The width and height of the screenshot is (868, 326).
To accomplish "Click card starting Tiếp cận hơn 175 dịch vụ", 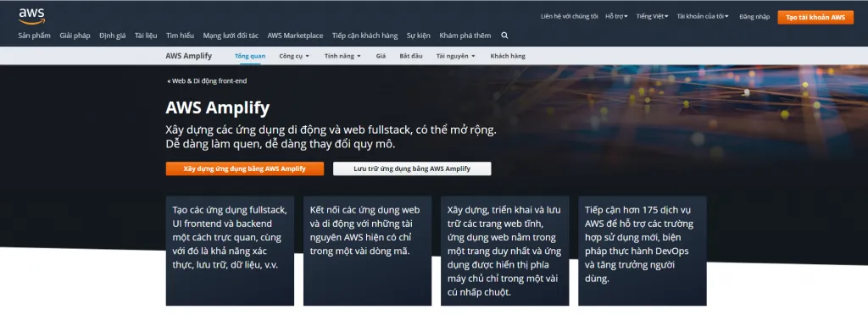I will (x=643, y=251).
